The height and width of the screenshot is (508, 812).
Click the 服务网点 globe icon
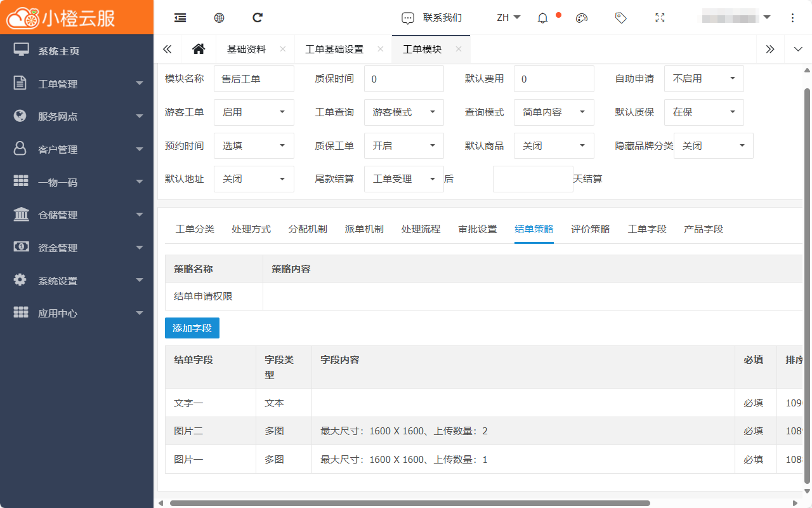click(x=21, y=116)
